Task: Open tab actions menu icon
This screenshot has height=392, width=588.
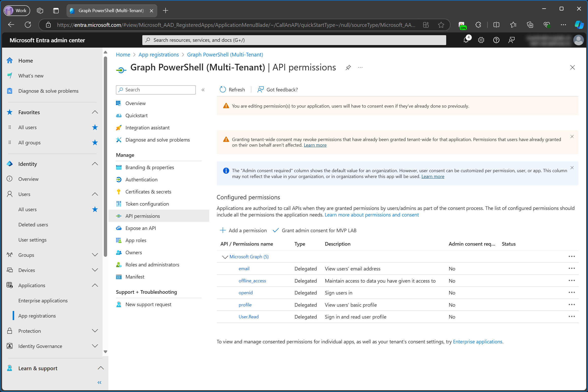Action: [x=56, y=11]
